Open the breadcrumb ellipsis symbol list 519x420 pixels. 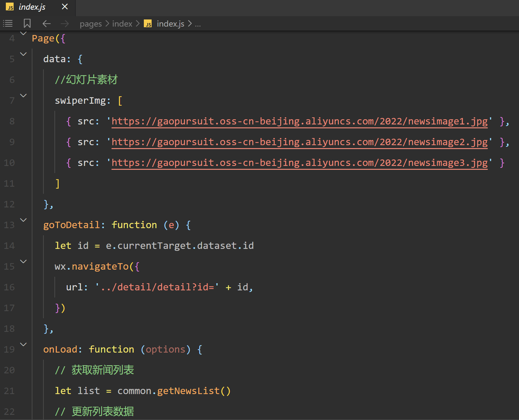(x=198, y=24)
